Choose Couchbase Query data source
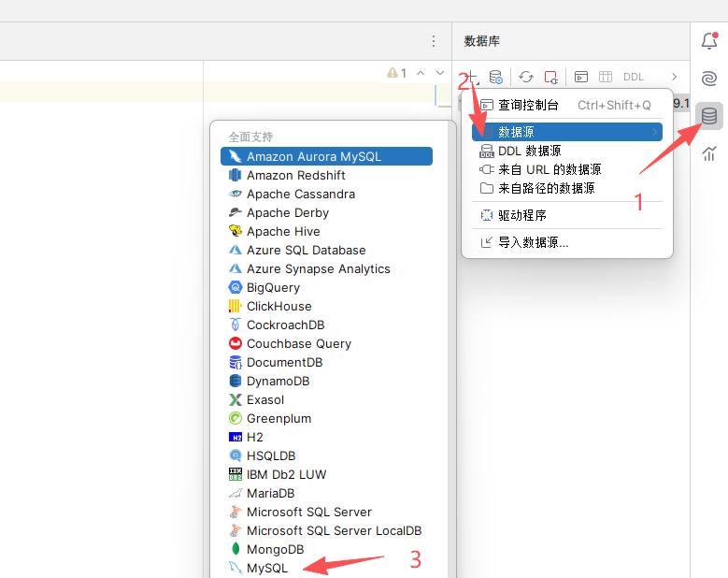The width and height of the screenshot is (728, 578). 326,343
